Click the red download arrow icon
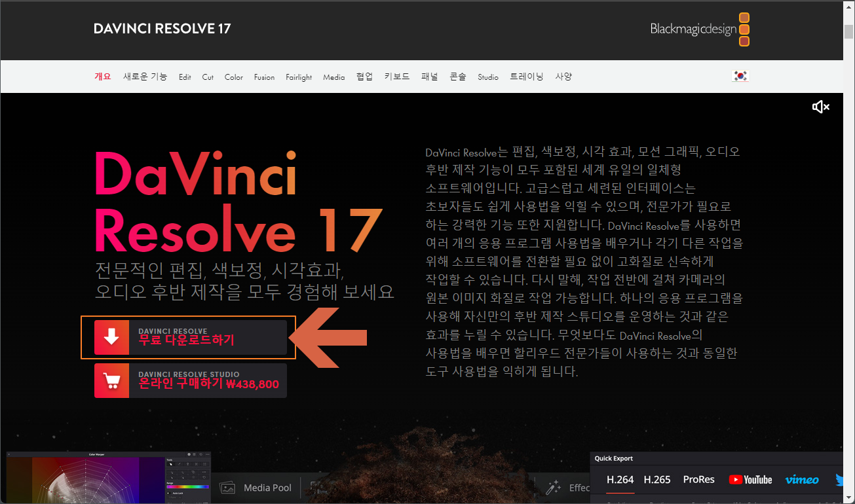Image resolution: width=855 pixels, height=504 pixels. pyautogui.click(x=112, y=337)
